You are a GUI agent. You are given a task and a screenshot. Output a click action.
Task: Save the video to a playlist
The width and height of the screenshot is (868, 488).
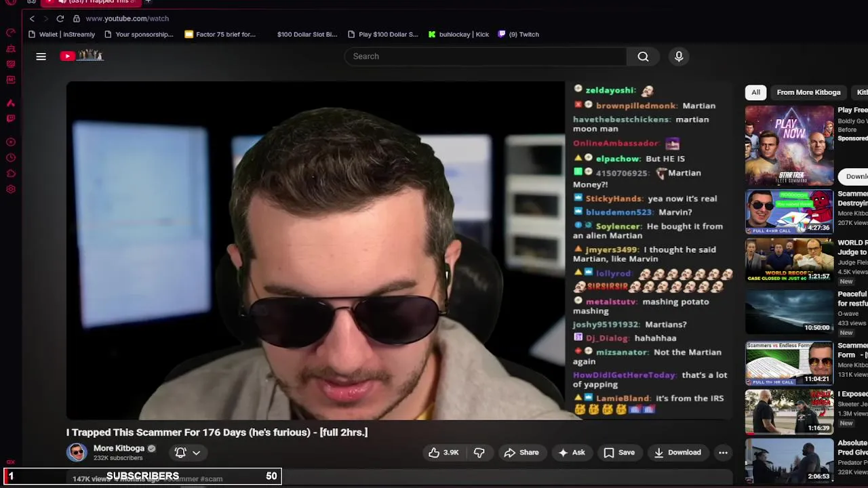619,453
